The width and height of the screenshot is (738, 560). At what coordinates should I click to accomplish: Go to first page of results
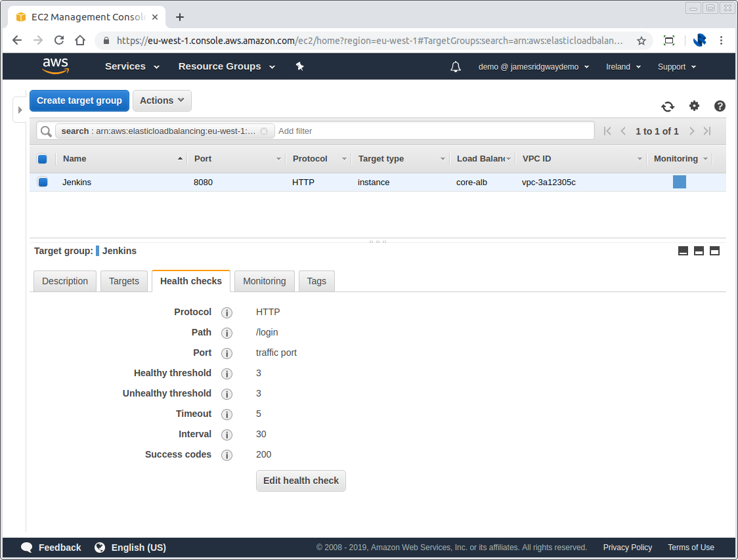point(607,131)
